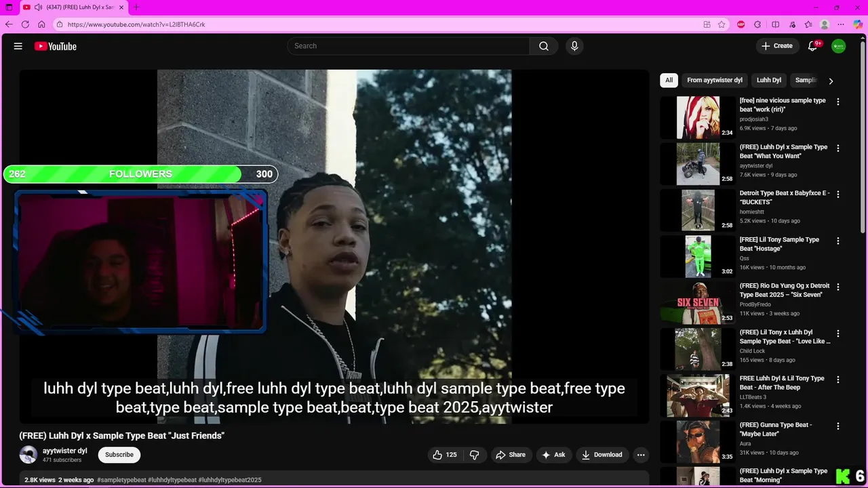Image resolution: width=868 pixels, height=488 pixels.
Task: Mute the YouTube tab speaker icon
Action: pos(38,7)
